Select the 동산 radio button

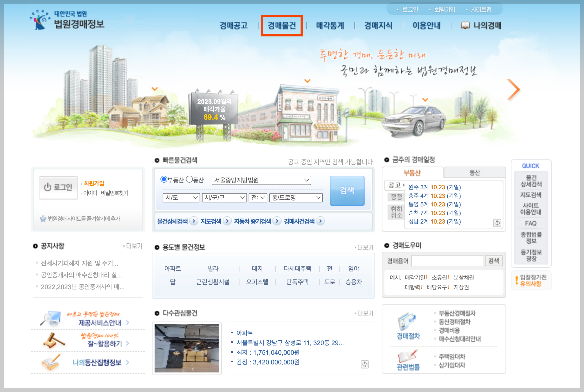point(189,179)
